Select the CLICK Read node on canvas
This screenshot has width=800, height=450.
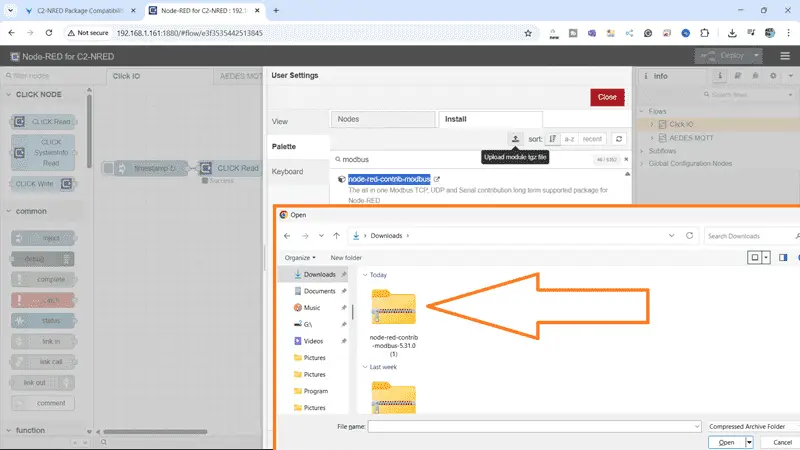pyautogui.click(x=232, y=168)
